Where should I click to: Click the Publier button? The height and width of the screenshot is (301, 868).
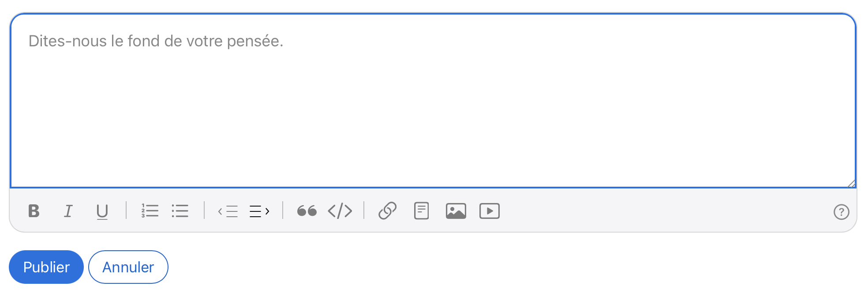point(46,267)
